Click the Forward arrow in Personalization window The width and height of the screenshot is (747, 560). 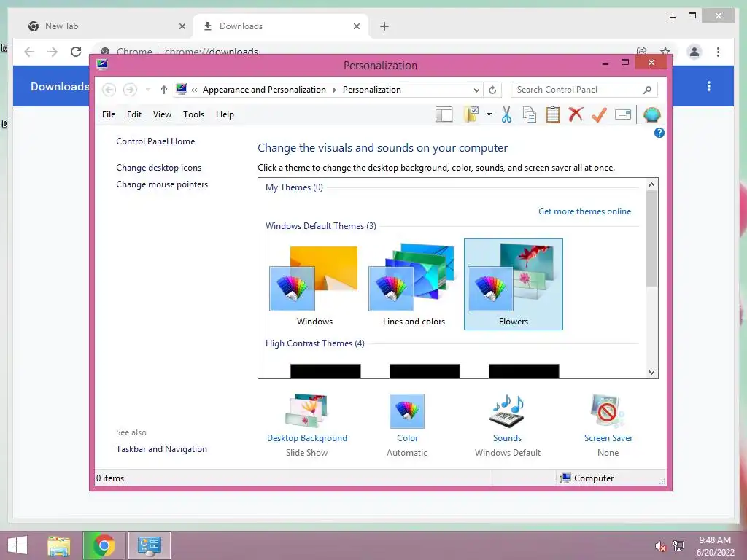130,90
